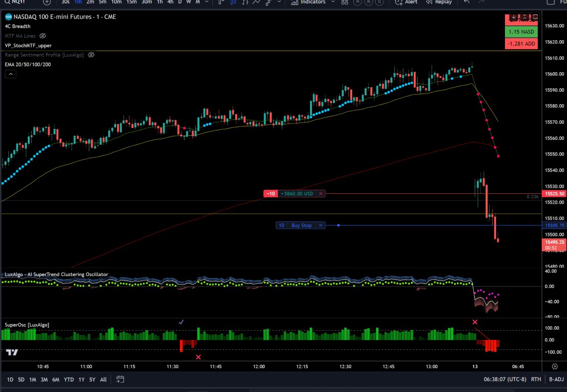Click the +5860.00 USD profit label
The height and width of the screenshot is (392, 567).
tap(297, 194)
